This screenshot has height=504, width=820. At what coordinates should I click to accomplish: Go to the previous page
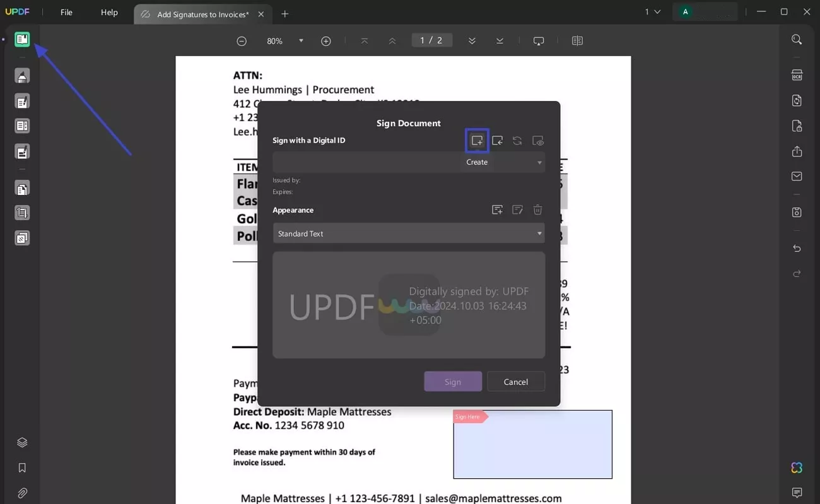pos(392,41)
